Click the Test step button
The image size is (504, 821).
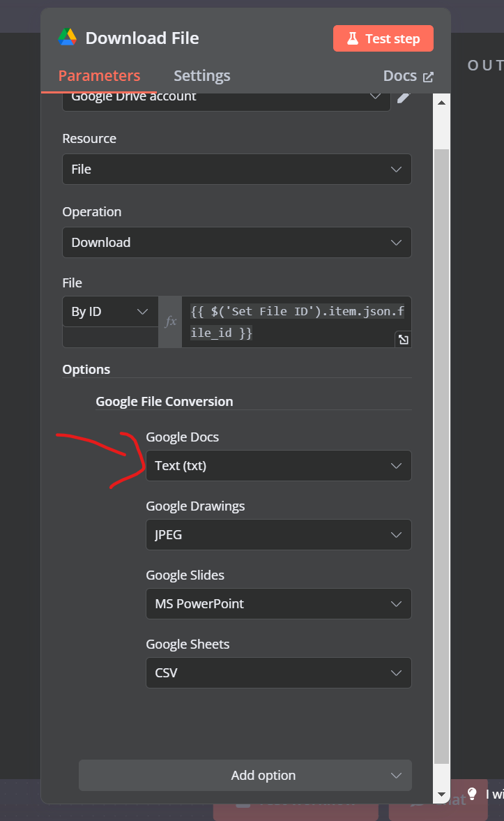383,39
